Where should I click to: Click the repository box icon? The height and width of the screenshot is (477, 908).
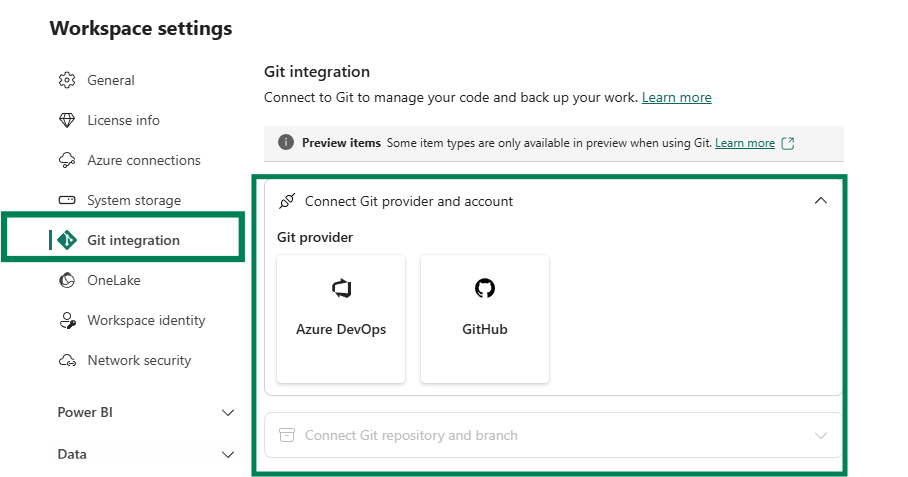(x=287, y=435)
